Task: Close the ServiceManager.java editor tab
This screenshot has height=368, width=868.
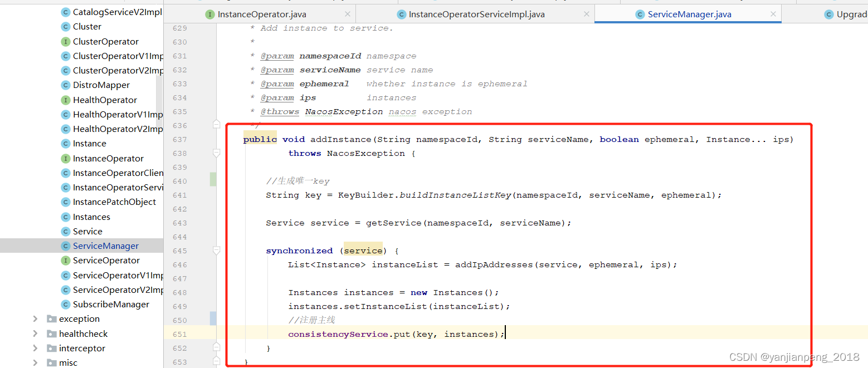Action: pyautogui.click(x=773, y=14)
